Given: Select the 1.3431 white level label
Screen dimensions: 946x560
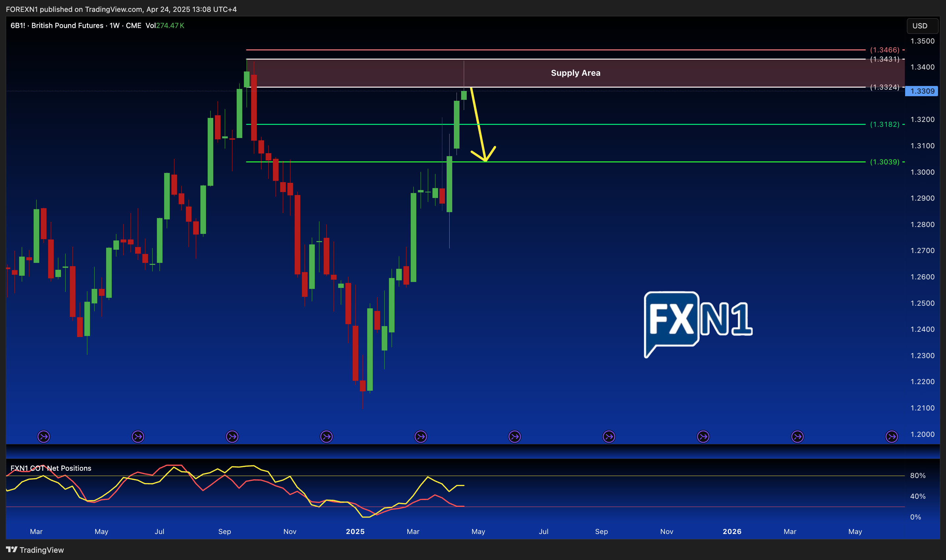Looking at the screenshot, I should coord(884,59).
